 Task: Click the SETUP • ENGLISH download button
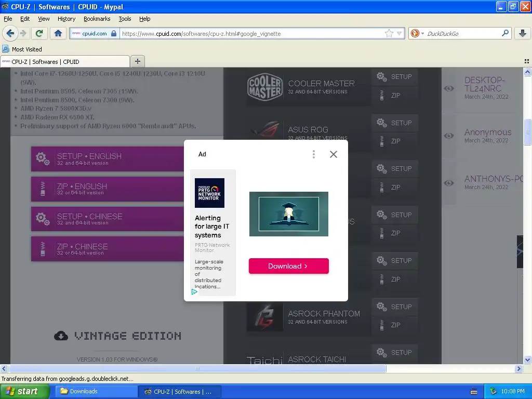(x=107, y=159)
